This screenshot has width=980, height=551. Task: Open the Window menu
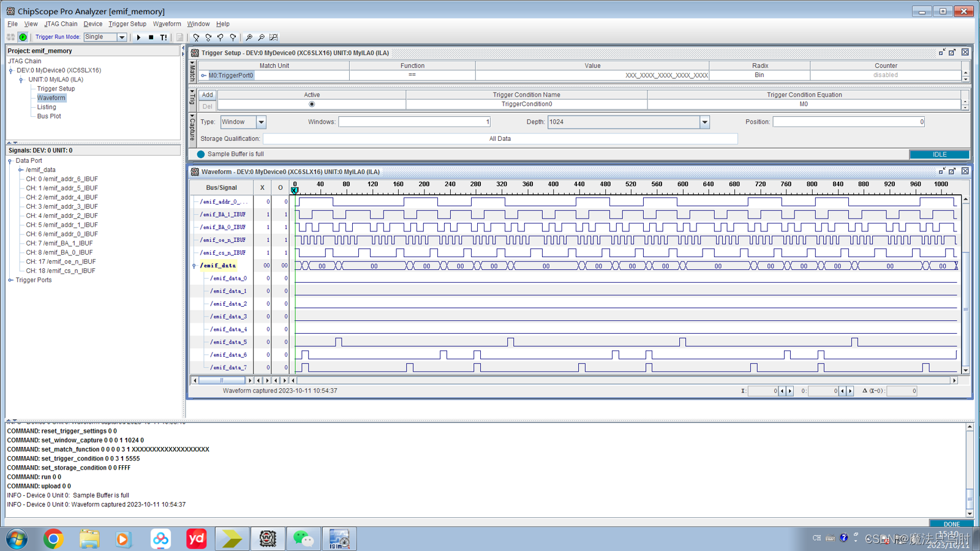tap(198, 24)
